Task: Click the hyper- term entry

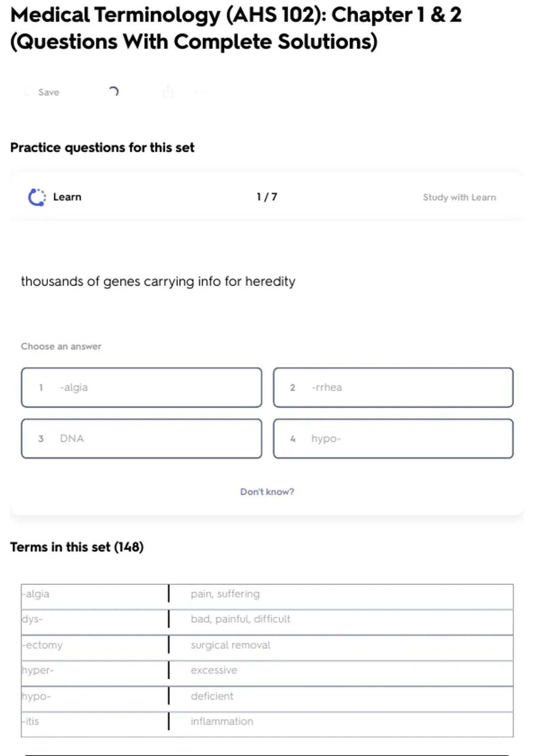Action: tap(38, 670)
